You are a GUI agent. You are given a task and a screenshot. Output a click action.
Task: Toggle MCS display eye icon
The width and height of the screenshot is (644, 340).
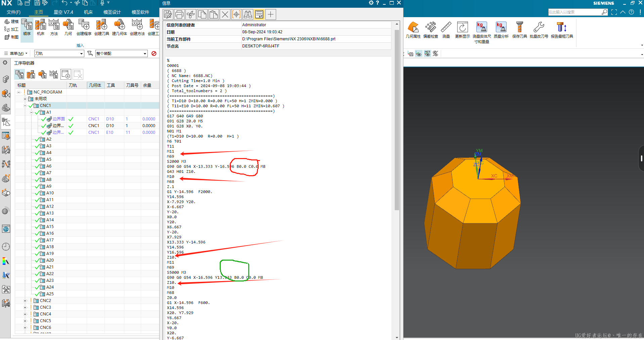tap(427, 53)
